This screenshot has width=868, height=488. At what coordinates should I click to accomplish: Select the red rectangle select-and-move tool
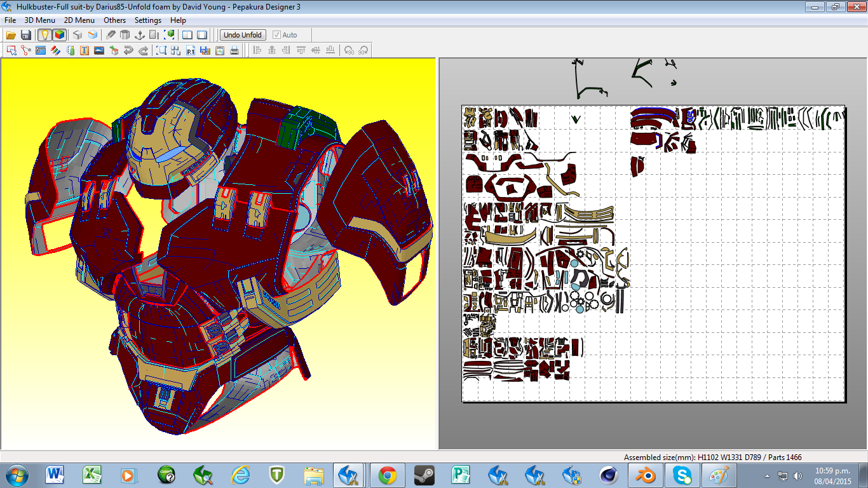click(11, 50)
